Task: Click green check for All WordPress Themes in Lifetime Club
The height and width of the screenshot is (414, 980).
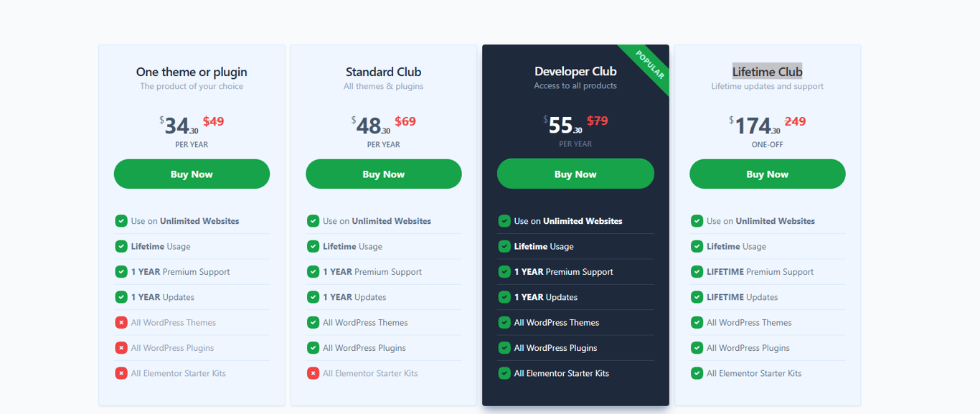Action: 697,322
